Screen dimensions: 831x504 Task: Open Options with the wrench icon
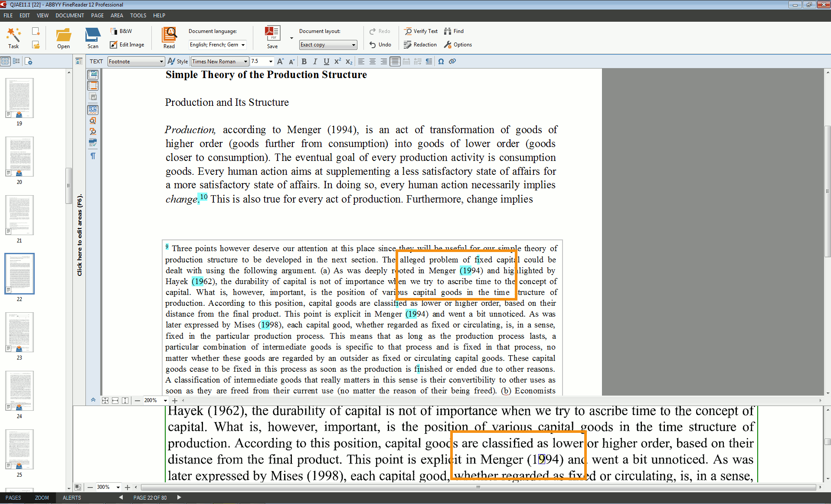(458, 45)
